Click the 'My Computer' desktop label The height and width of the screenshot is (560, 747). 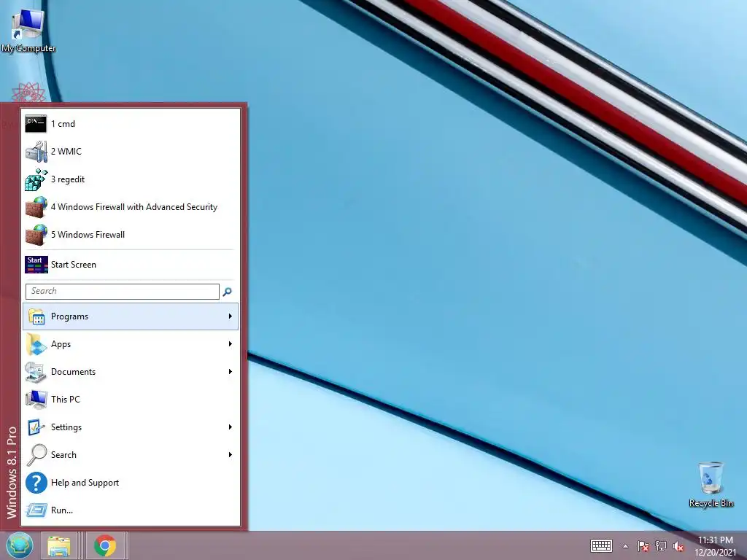(28, 48)
